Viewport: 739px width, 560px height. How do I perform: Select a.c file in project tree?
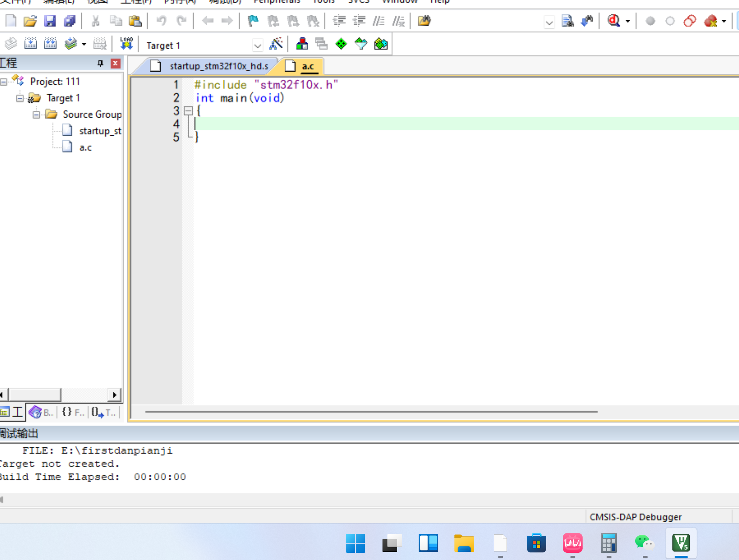tap(85, 147)
